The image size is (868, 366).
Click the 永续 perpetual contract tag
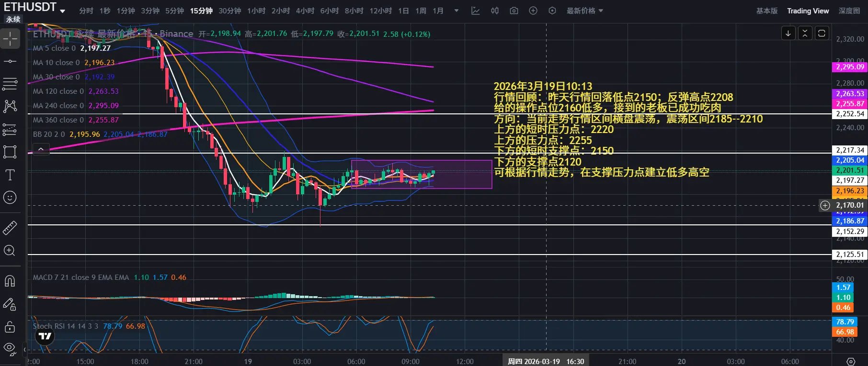click(x=13, y=19)
